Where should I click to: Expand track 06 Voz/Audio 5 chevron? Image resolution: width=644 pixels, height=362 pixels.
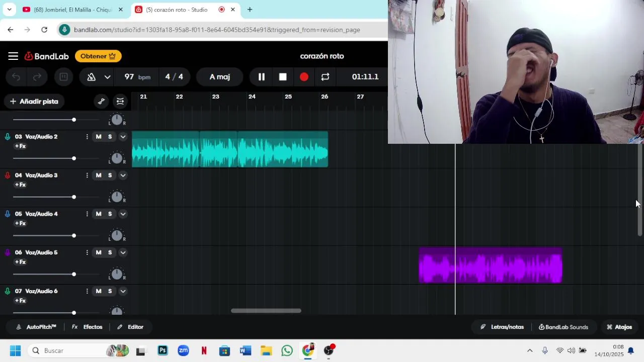pyautogui.click(x=123, y=252)
